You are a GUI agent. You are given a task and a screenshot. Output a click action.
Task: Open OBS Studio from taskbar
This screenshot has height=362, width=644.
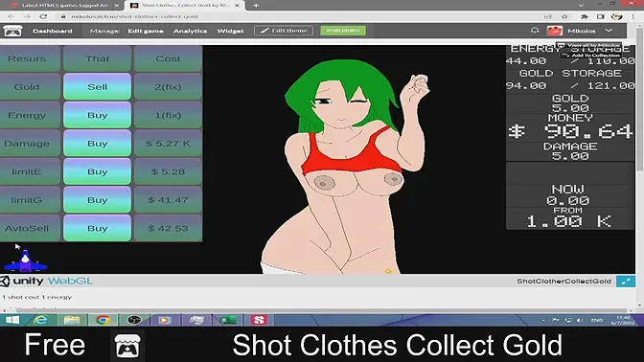tap(134, 320)
